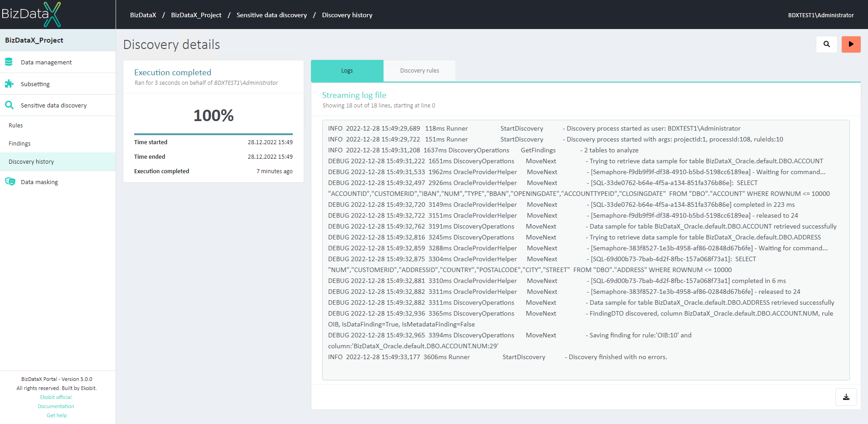
Task: Click the Data masking mask icon
Action: (10, 181)
